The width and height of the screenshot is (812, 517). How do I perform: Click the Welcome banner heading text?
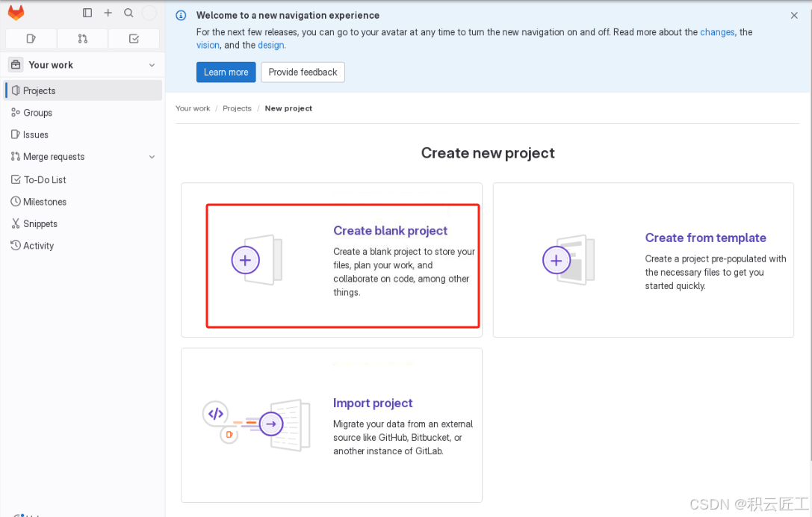(288, 16)
